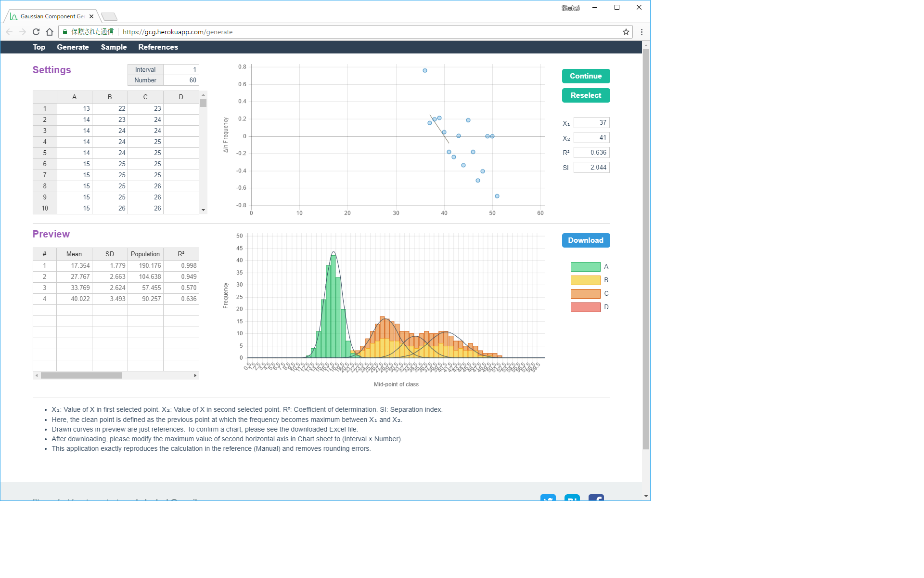
Task: Edit the Interval value field
Action: 181,70
